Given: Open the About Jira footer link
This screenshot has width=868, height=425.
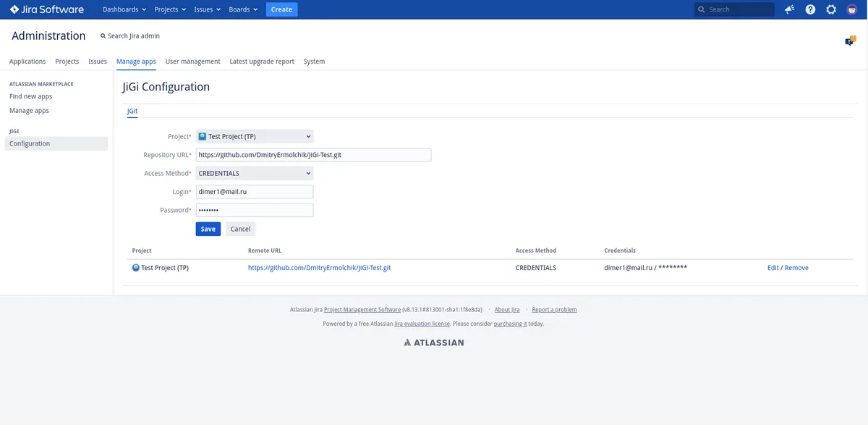Looking at the screenshot, I should pos(507,310).
